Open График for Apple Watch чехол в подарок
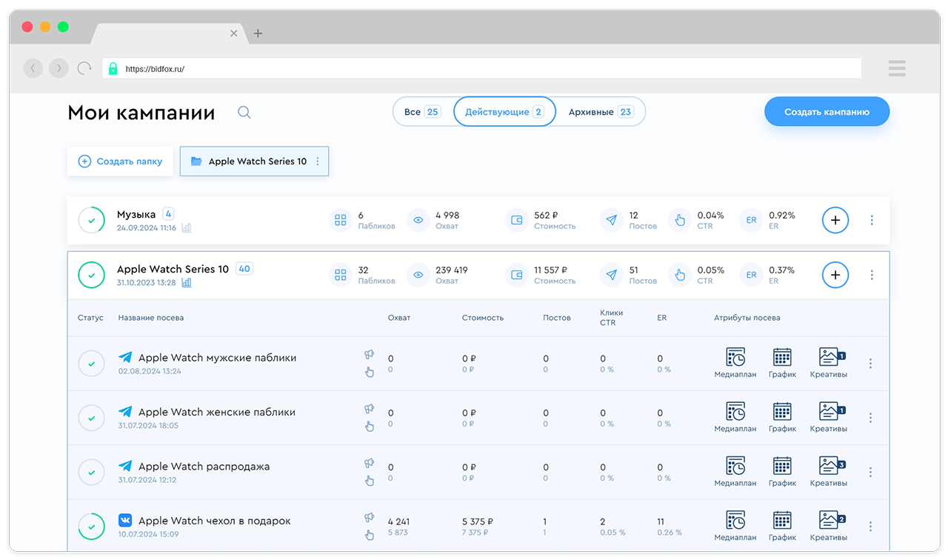This screenshot has height=560, width=948. [x=782, y=526]
